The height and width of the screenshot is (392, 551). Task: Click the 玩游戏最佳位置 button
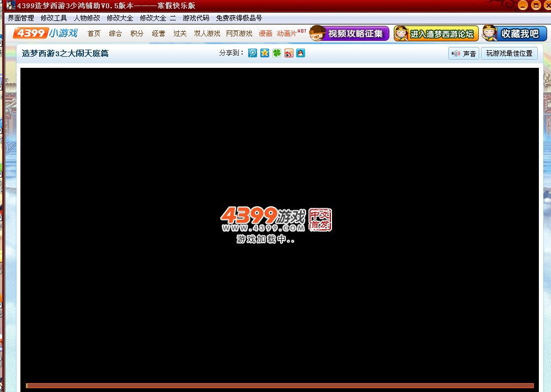click(509, 53)
